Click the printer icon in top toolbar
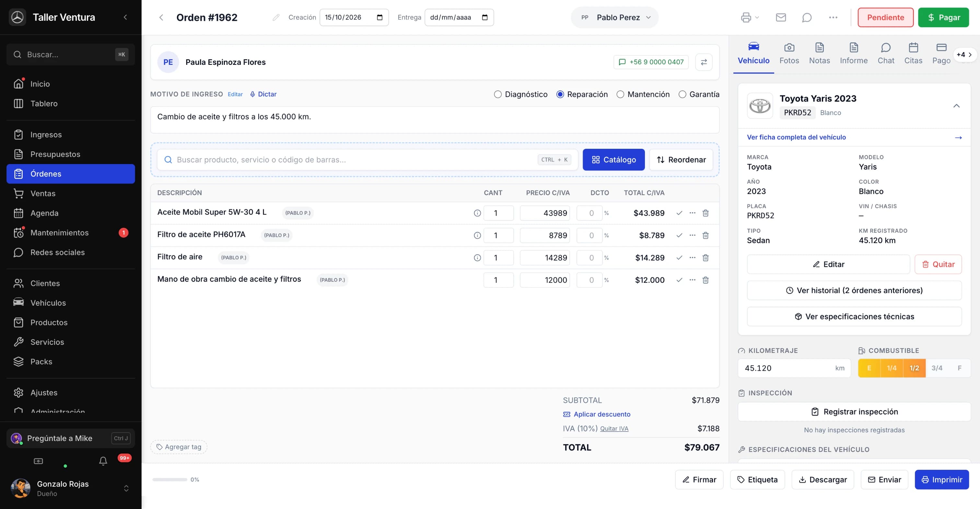980x509 pixels. coord(746,18)
